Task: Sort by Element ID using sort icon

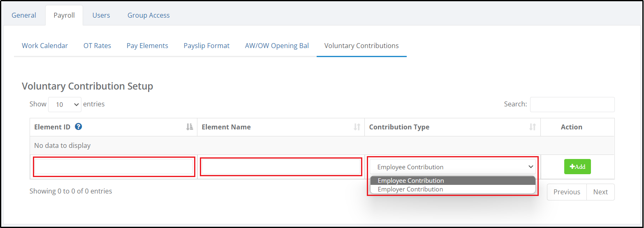Action: pyautogui.click(x=190, y=127)
